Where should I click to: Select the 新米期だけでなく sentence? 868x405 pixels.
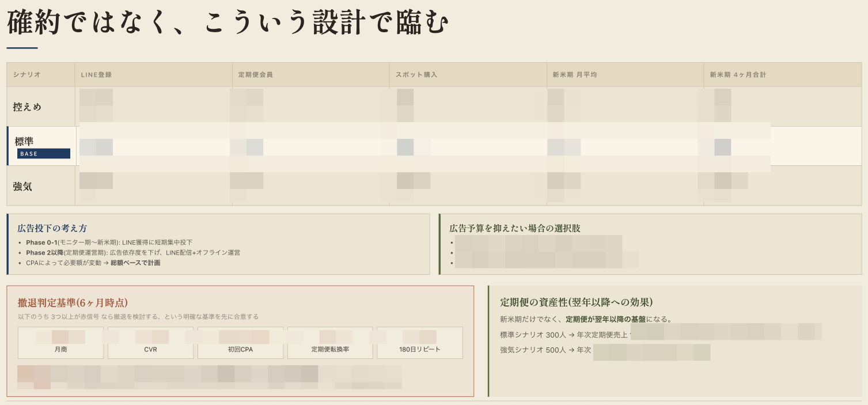[586, 319]
